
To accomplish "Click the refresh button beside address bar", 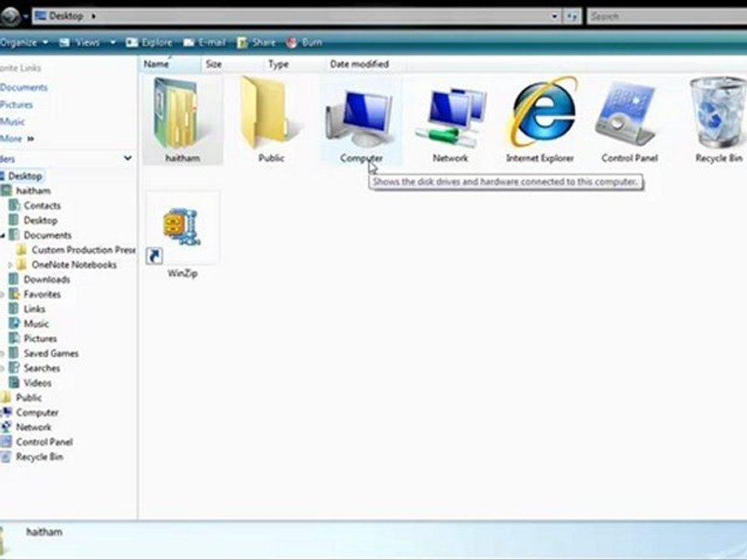I will click(x=572, y=16).
